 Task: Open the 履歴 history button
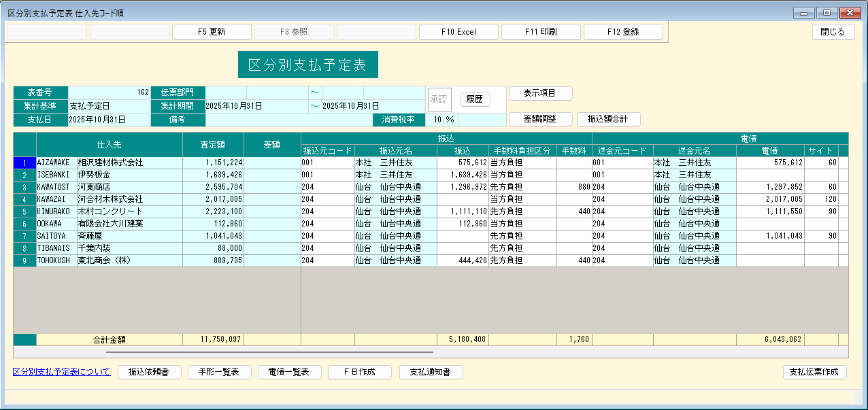click(475, 100)
